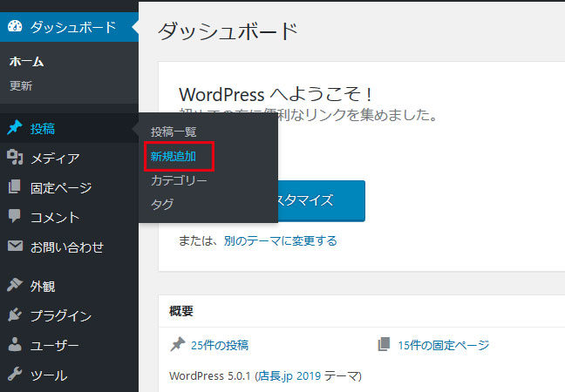This screenshot has width=565, height=392.
Task: Open the メディア menu label
Action: point(55,159)
